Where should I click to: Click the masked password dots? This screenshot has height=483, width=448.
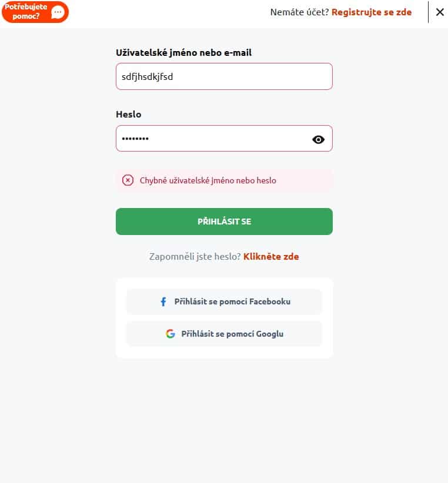(x=135, y=139)
